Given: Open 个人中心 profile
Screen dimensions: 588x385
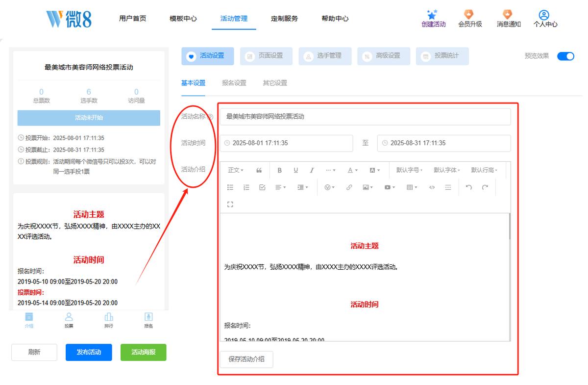Looking at the screenshot, I should pyautogui.click(x=545, y=19).
